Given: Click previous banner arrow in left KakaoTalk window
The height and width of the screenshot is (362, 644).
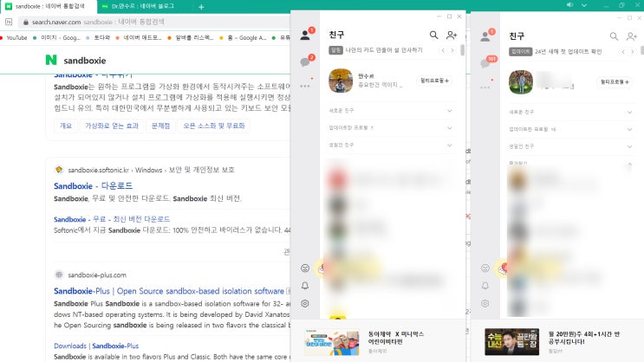Looking at the screenshot, I should (x=443, y=50).
